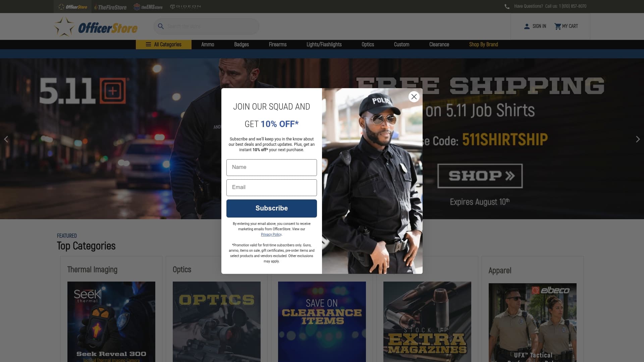This screenshot has width=644, height=362.
Task: Click the Sign In person icon
Action: [x=527, y=26]
